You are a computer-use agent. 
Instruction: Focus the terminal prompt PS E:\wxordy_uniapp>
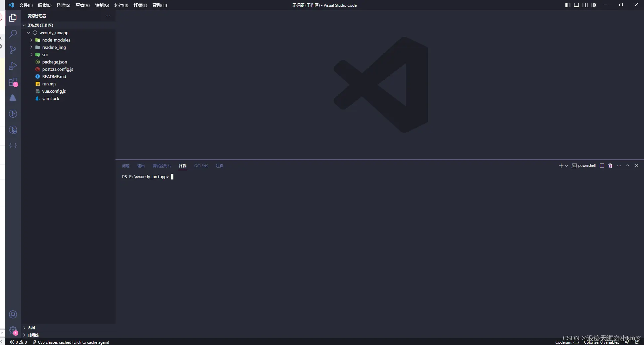pos(145,176)
